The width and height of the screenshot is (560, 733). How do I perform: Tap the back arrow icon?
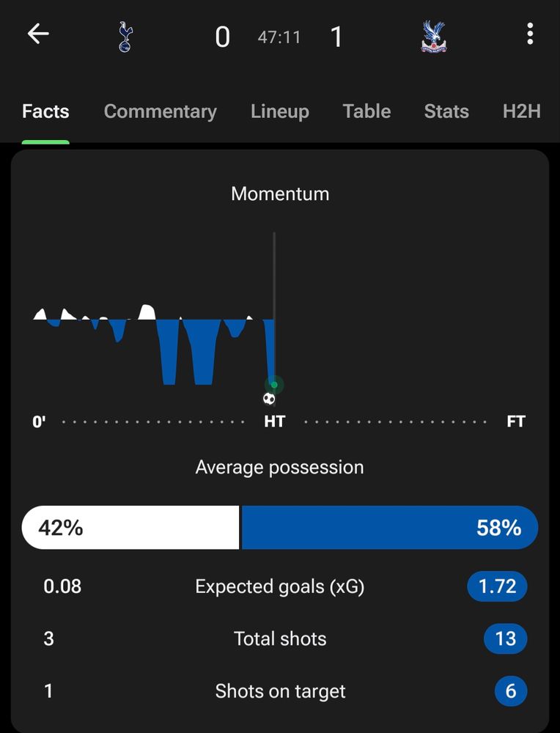click(38, 34)
